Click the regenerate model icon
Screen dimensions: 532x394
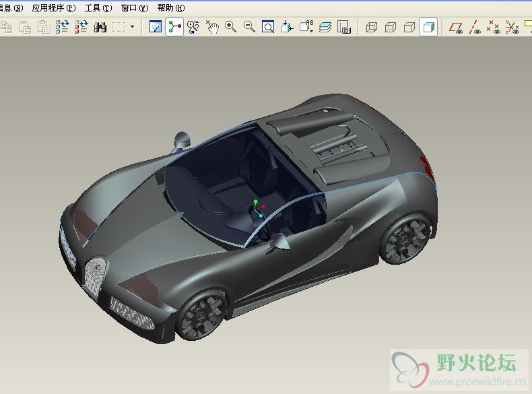click(x=63, y=27)
